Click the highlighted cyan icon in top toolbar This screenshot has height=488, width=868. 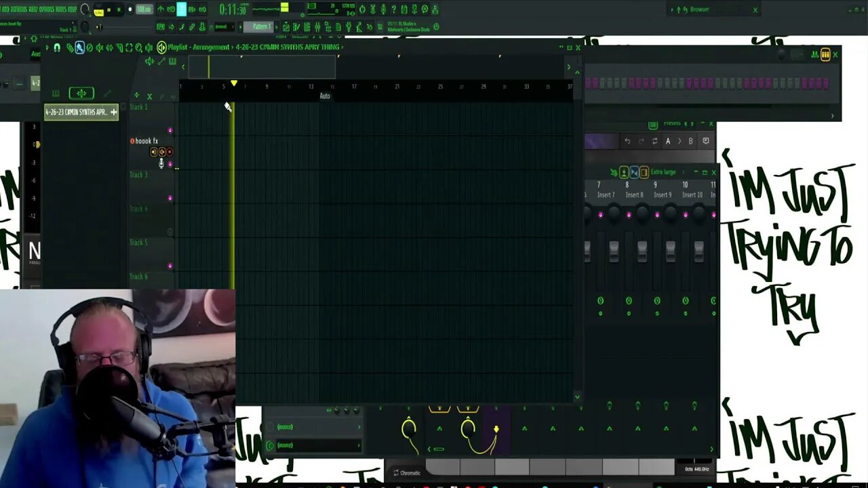click(x=181, y=9)
